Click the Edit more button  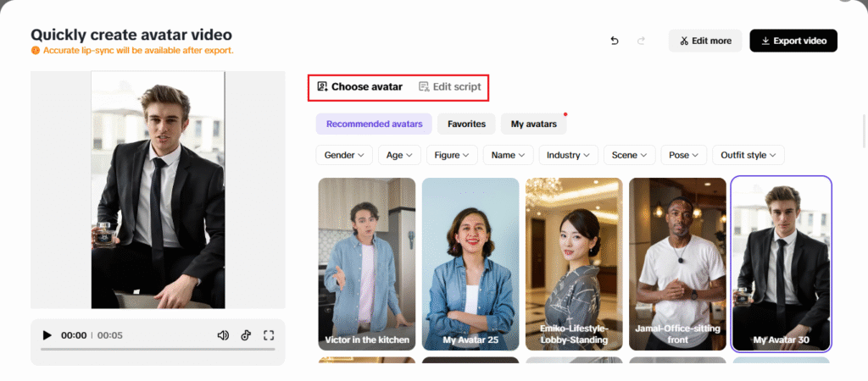pos(705,41)
